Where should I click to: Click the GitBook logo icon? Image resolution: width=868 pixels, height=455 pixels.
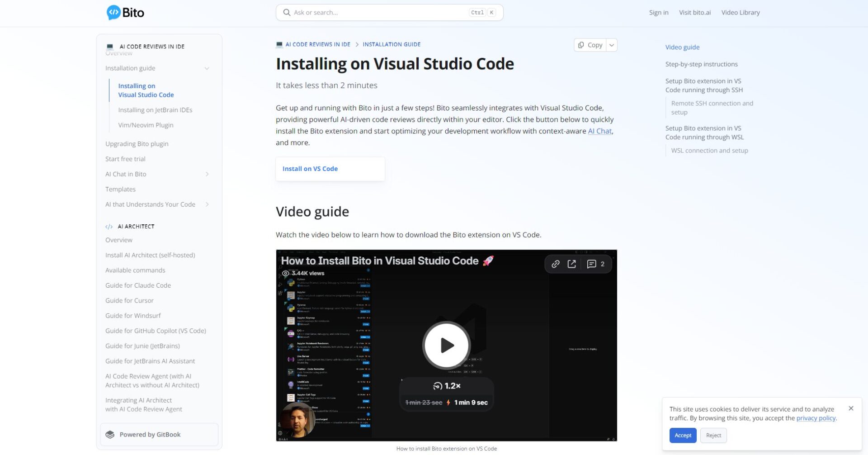click(109, 434)
